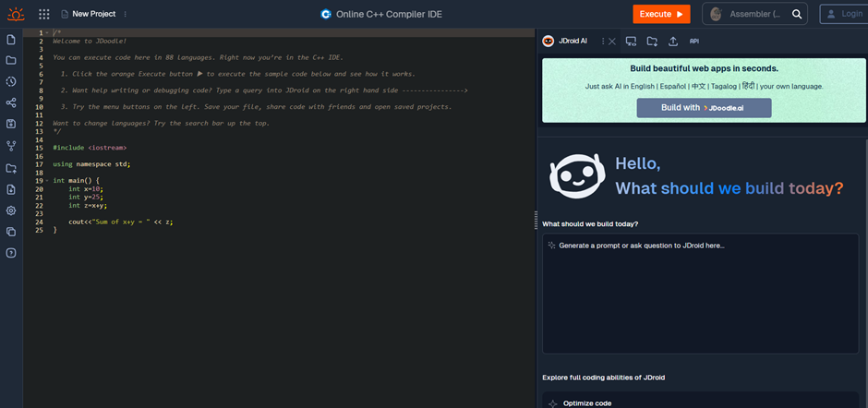Image resolution: width=868 pixels, height=408 pixels.
Task: Click the Login button
Action: [x=844, y=14]
